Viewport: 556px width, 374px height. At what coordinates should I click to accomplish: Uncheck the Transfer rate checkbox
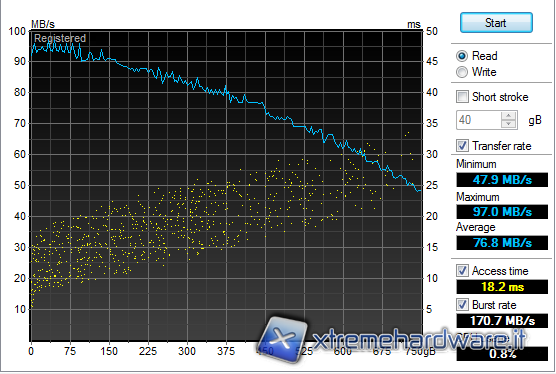(x=462, y=145)
